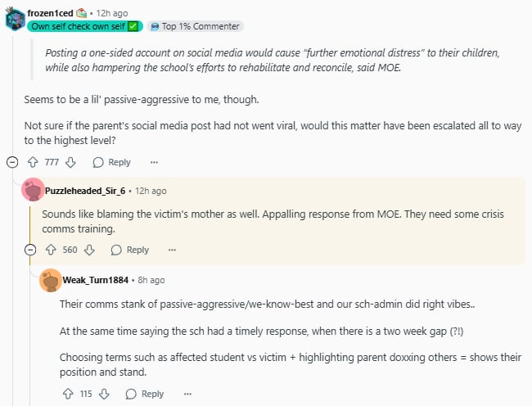Screen dimensions: 532x406
Task: Select the Top 1% Commenter badge
Action: coord(196,26)
